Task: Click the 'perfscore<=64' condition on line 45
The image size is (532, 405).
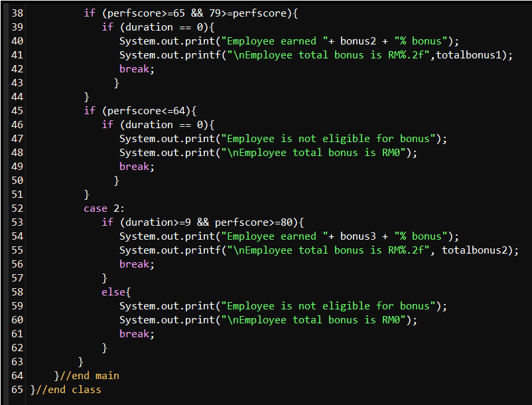Action: point(146,111)
